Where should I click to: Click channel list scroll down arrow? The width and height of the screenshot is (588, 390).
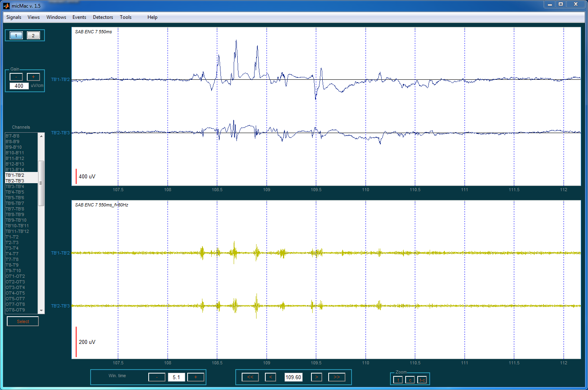tap(41, 311)
